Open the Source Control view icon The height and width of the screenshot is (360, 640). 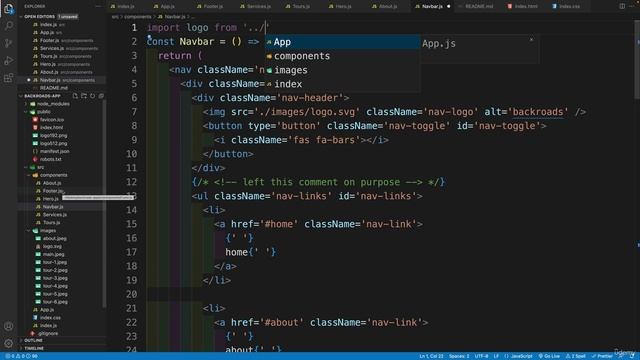pyautogui.click(x=8, y=43)
